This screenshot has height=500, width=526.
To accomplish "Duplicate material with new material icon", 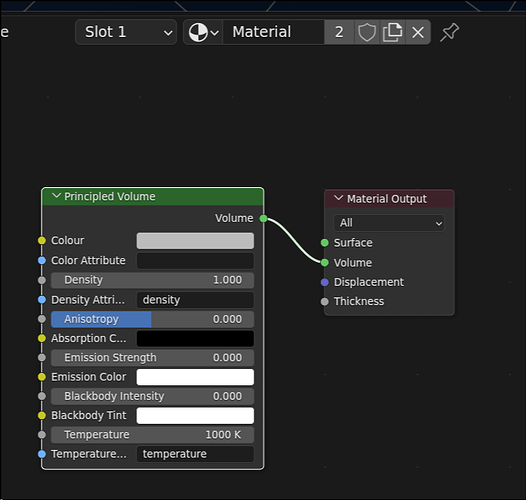I will point(392,32).
